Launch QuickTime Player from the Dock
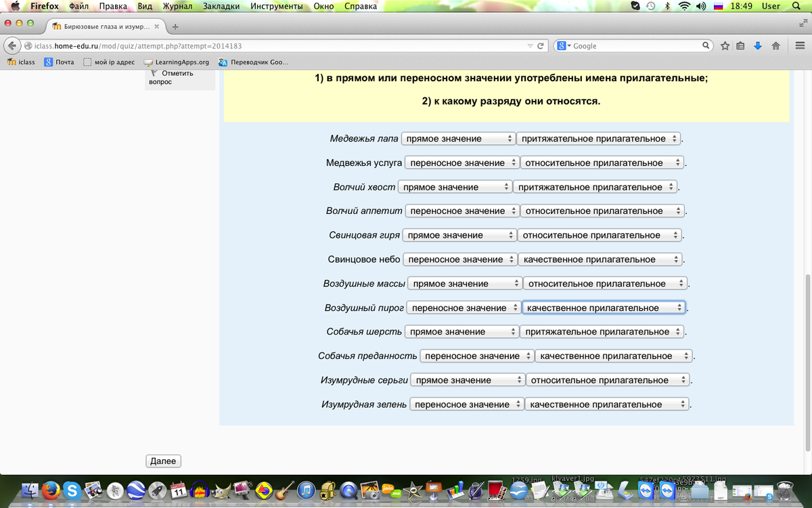Viewport: 812px width, 508px height. pyautogui.click(x=348, y=490)
